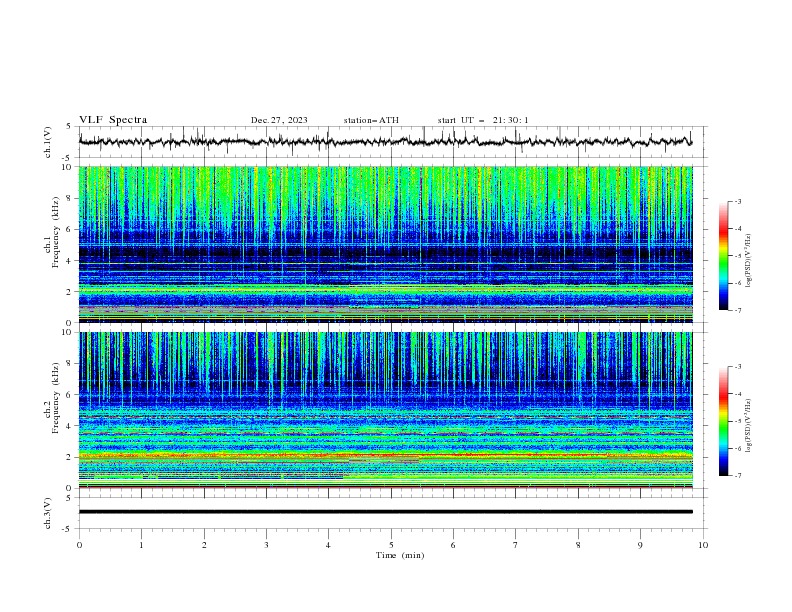Click time axis tick label "9"
The image size is (792, 612).
point(640,545)
